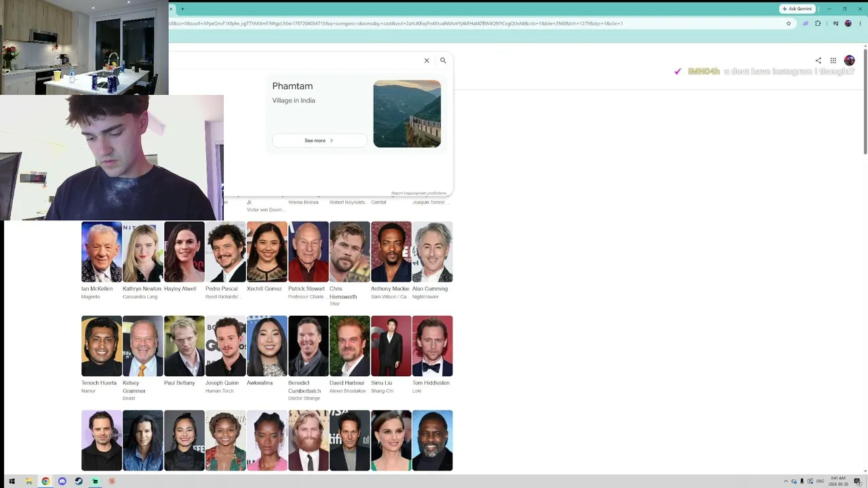The width and height of the screenshot is (868, 488).
Task: Select Kelsey Grammer's cast photo
Action: pyautogui.click(x=143, y=346)
